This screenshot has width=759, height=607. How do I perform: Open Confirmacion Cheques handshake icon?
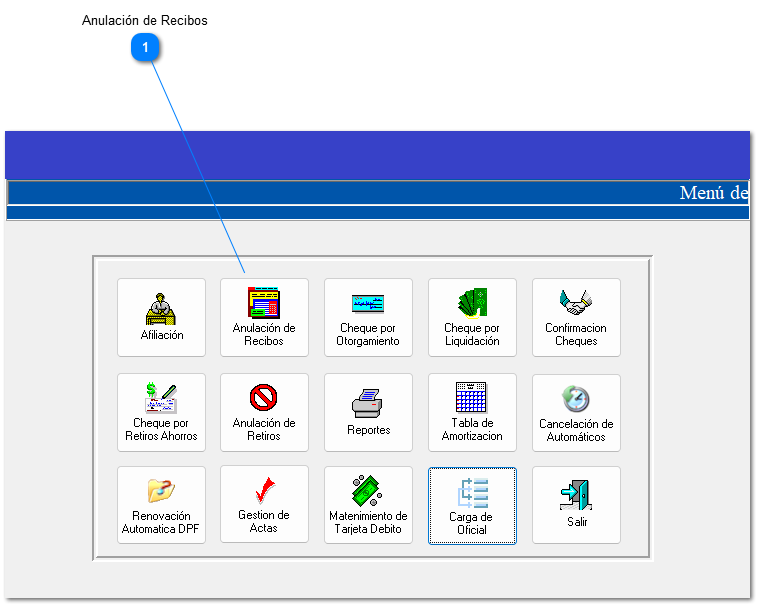coord(576,317)
